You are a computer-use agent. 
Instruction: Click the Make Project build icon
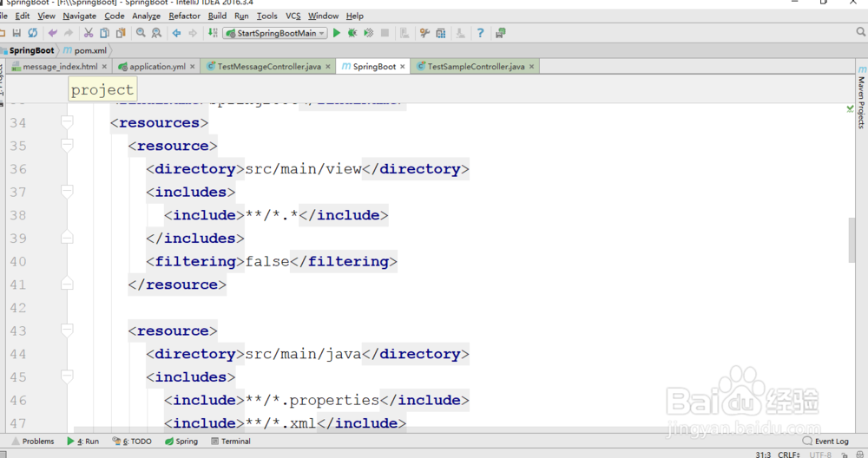[x=213, y=33]
